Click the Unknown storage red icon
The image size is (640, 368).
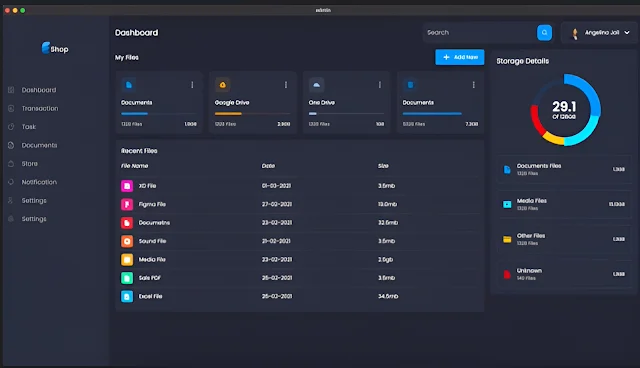pyautogui.click(x=507, y=274)
